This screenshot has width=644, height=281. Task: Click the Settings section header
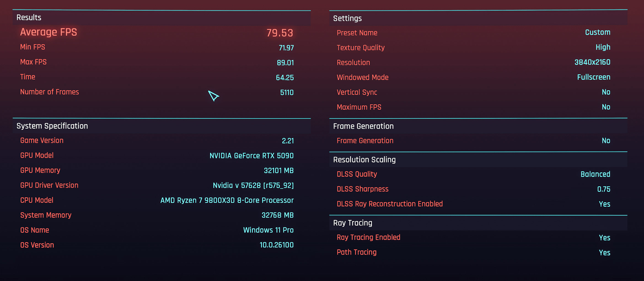347,18
